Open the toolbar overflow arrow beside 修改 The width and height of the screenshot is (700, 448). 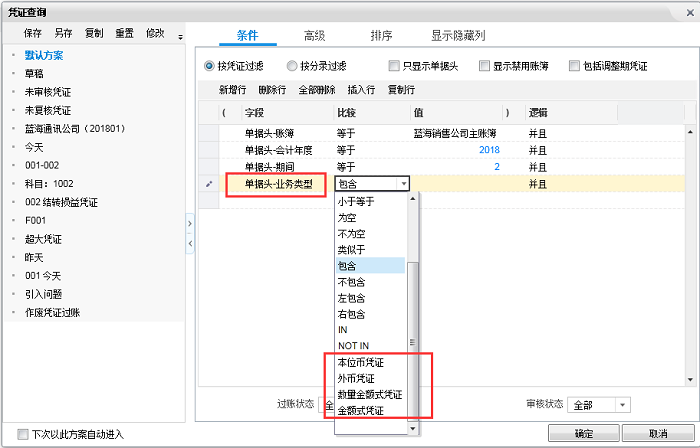click(x=180, y=37)
